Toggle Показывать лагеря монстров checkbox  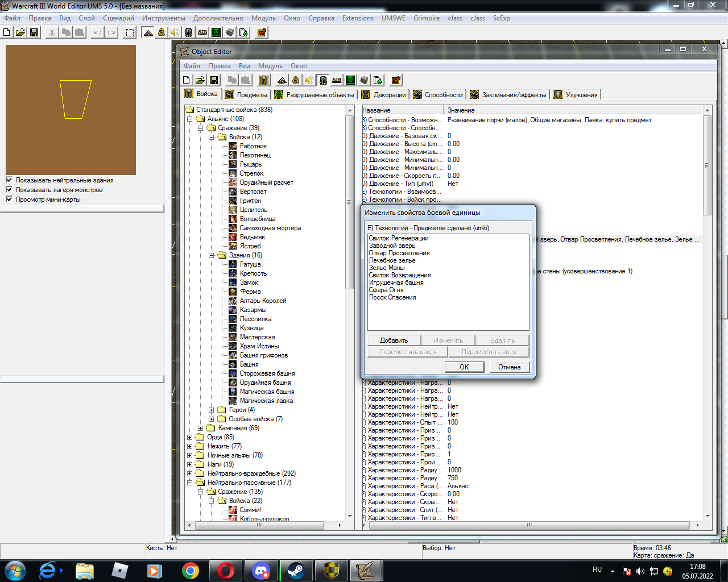9,190
